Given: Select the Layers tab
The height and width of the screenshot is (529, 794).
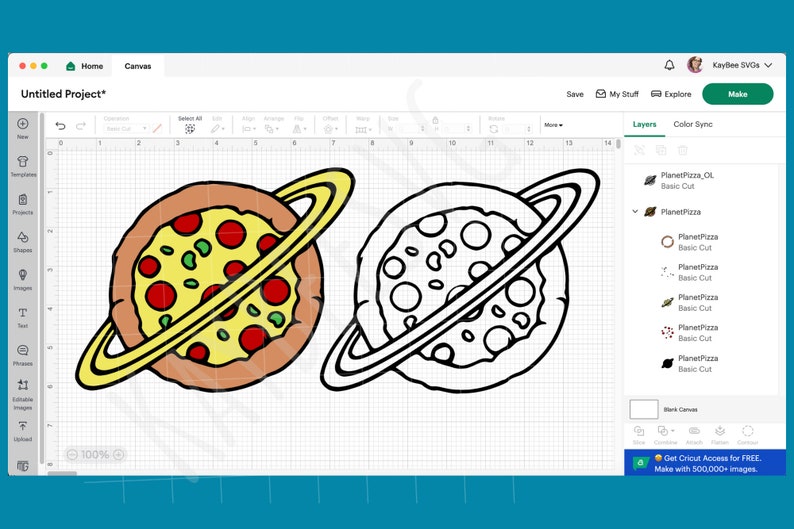Looking at the screenshot, I should tap(644, 124).
